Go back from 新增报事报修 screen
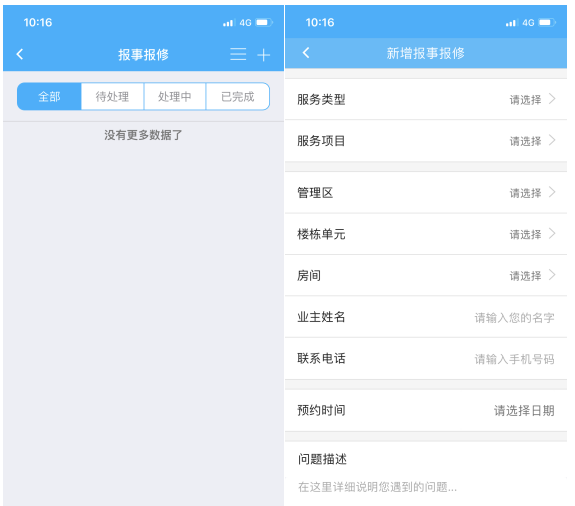The height and width of the screenshot is (506, 575). pos(306,53)
